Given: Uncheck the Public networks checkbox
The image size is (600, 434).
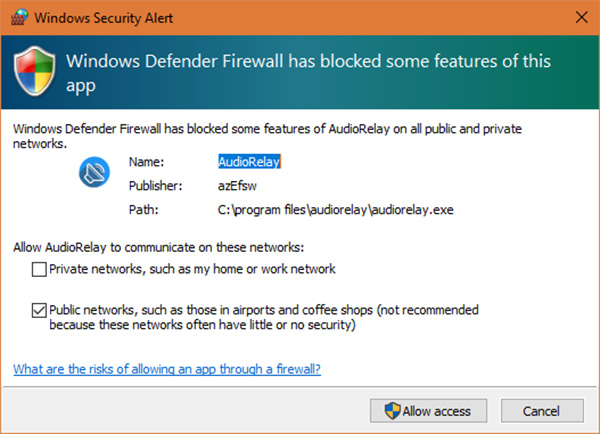Looking at the screenshot, I should click(39, 310).
